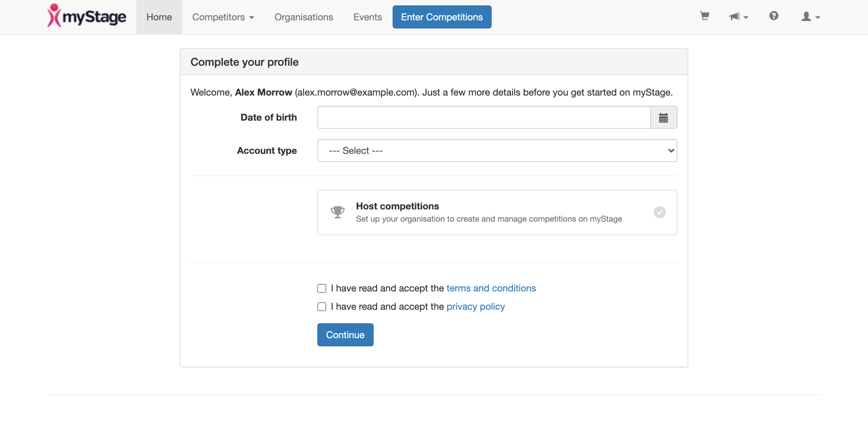This screenshot has height=429, width=868.
Task: Expand the Competitors nav dropdown
Action: click(223, 17)
